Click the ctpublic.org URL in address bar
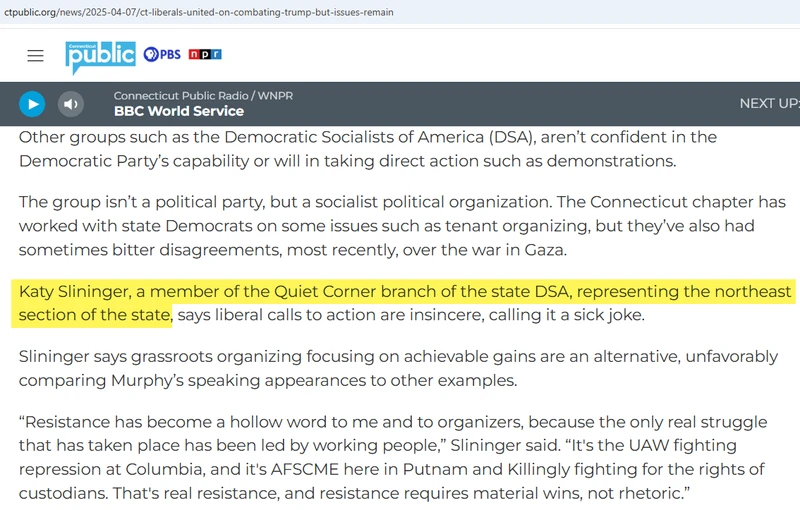This screenshot has width=800, height=510. (198, 12)
